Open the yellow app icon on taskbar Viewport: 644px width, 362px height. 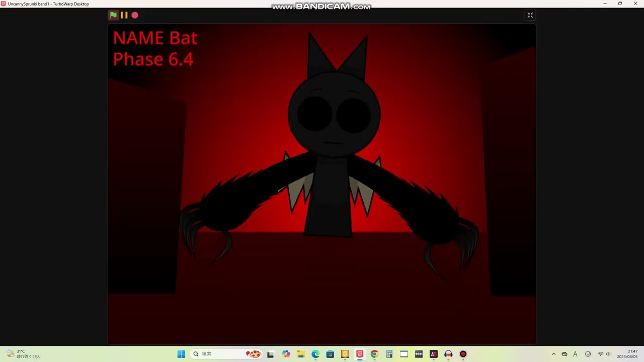click(345, 354)
